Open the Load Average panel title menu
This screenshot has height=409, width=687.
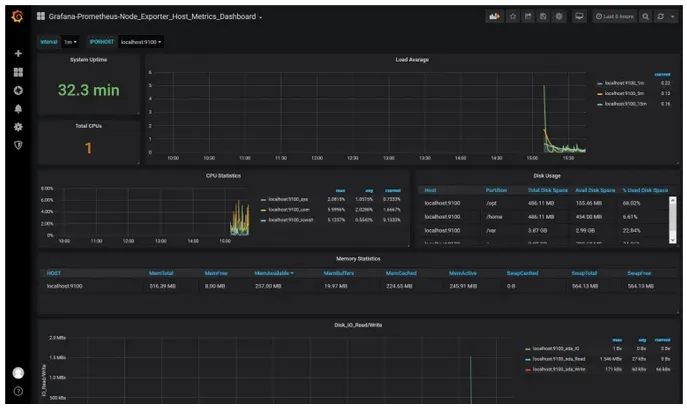click(412, 60)
